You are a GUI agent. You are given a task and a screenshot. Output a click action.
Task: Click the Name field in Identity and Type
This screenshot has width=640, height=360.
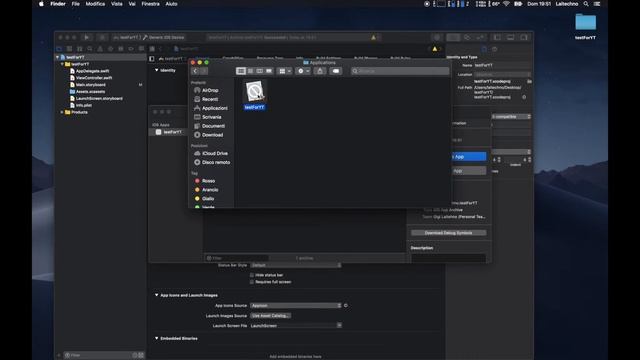click(502, 65)
